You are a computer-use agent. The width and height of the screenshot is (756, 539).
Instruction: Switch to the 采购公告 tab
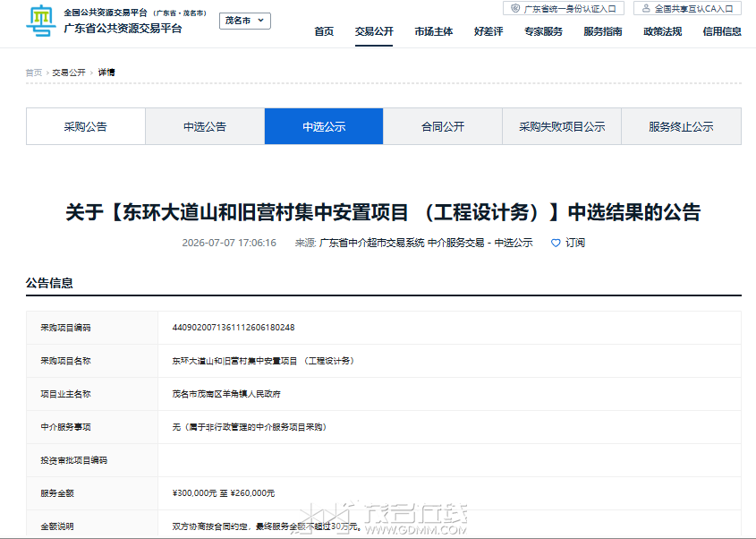86,126
